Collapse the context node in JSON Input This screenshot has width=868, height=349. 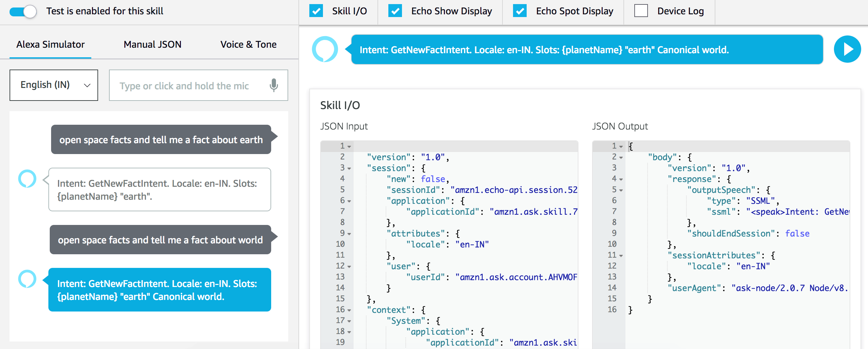tap(348, 310)
